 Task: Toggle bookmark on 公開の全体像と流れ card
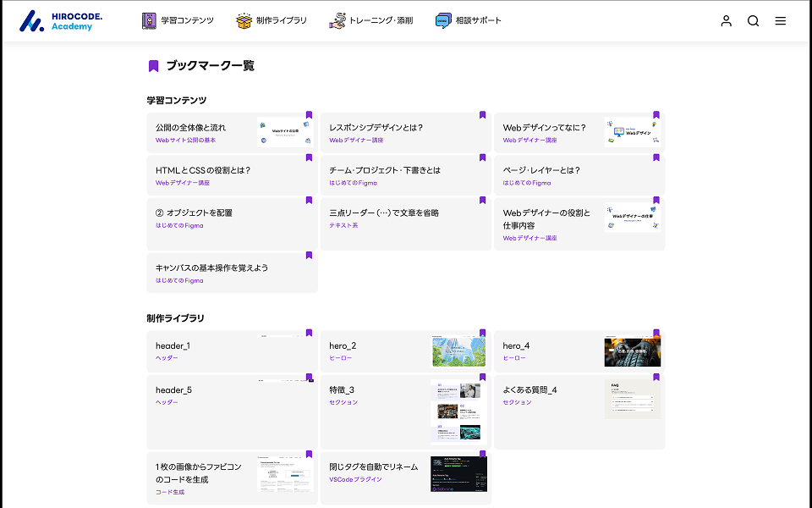[x=309, y=115]
